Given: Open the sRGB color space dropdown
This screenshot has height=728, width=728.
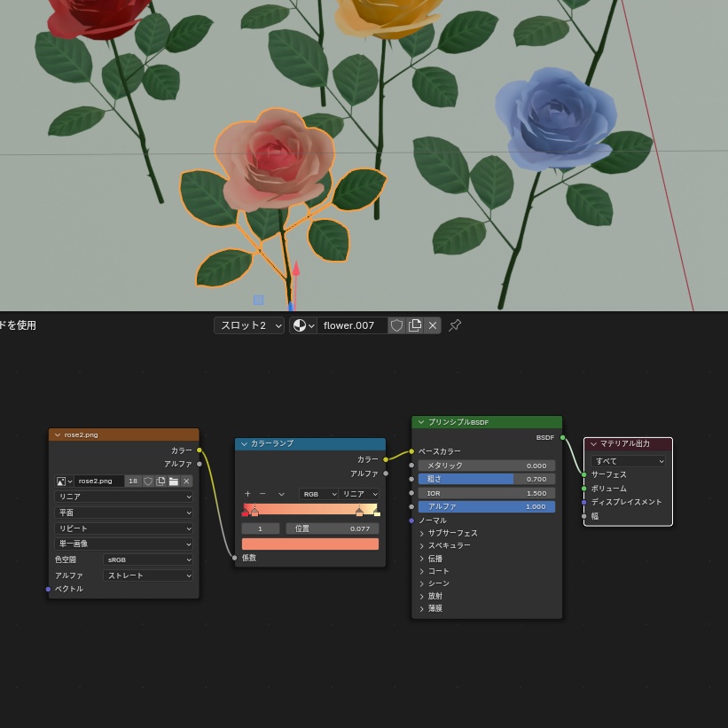Looking at the screenshot, I should 148,560.
